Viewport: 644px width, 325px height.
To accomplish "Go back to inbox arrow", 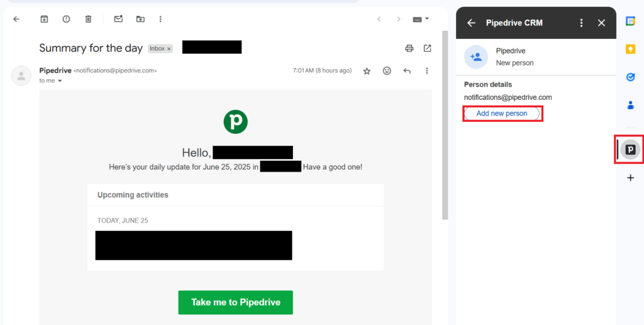I will tap(16, 19).
